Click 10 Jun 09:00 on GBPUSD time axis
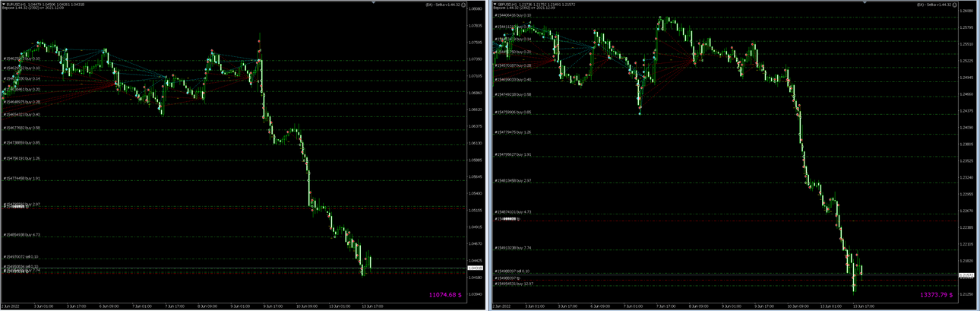The height and width of the screenshot is (311, 980). (798, 306)
